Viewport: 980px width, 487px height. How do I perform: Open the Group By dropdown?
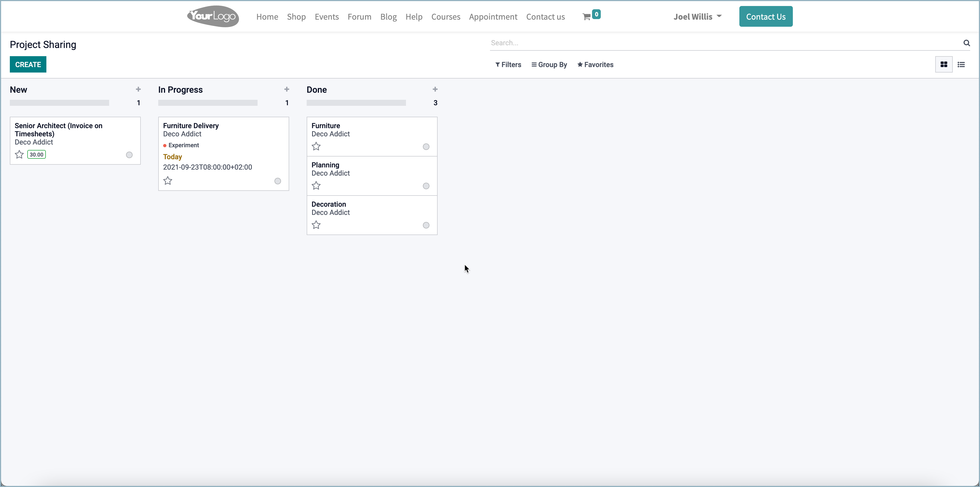coord(549,64)
